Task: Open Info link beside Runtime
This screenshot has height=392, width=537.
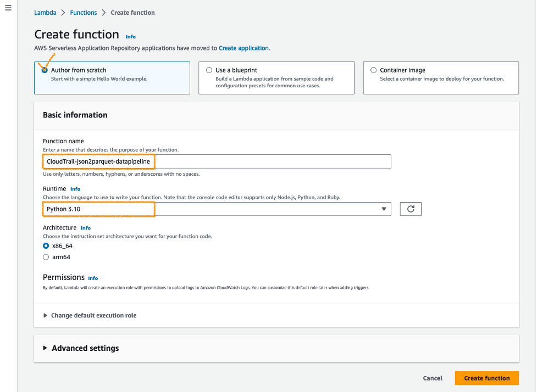Action: pyautogui.click(x=75, y=189)
